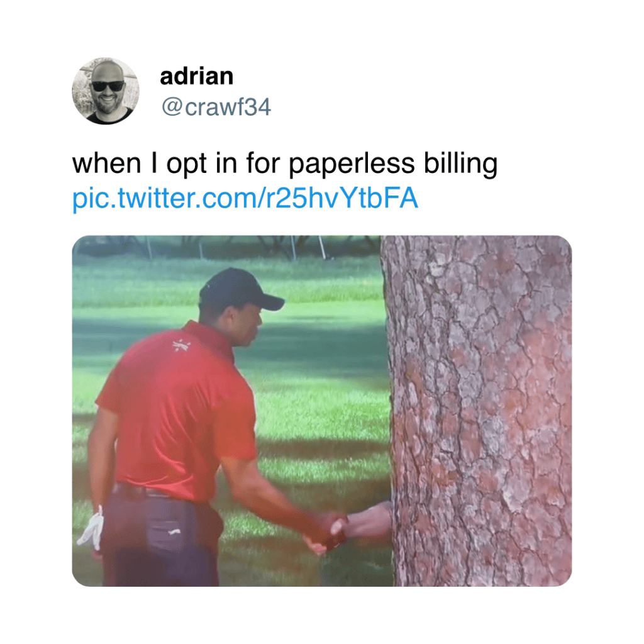Viewport: 644px width, 644px height.
Task: Click the word billing in the tweet
Action: 460,164
